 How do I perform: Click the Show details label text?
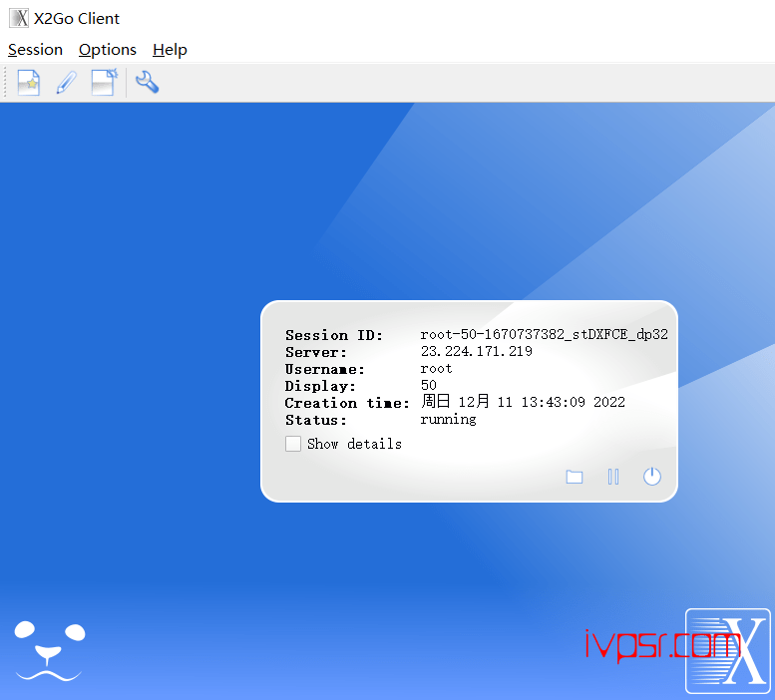tap(354, 444)
